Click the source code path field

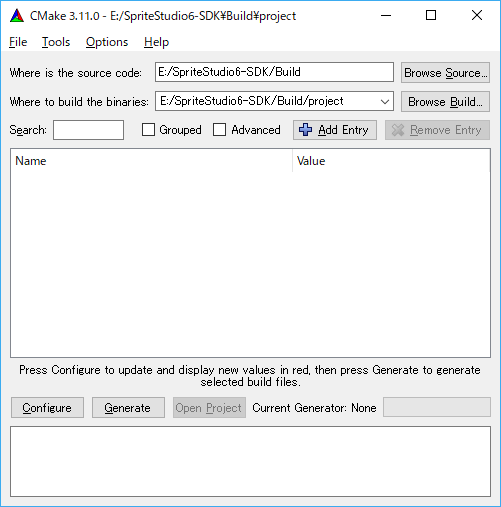point(274,72)
